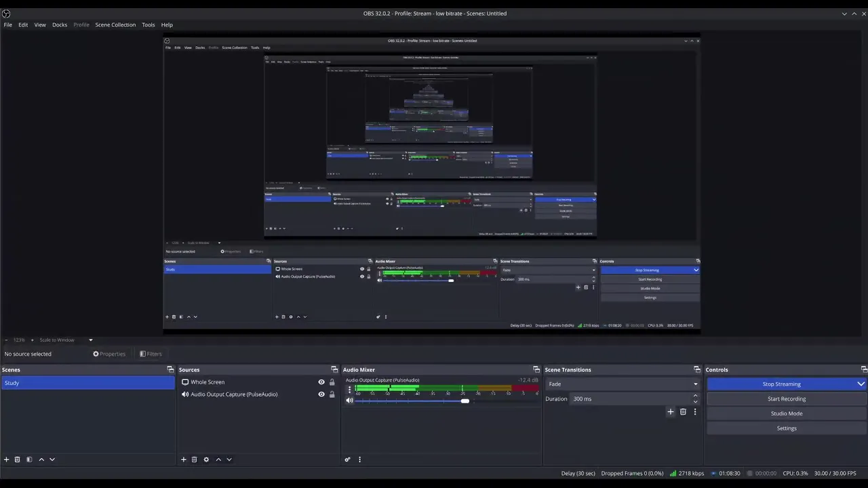Increase transition duration with up arrow

(695, 395)
